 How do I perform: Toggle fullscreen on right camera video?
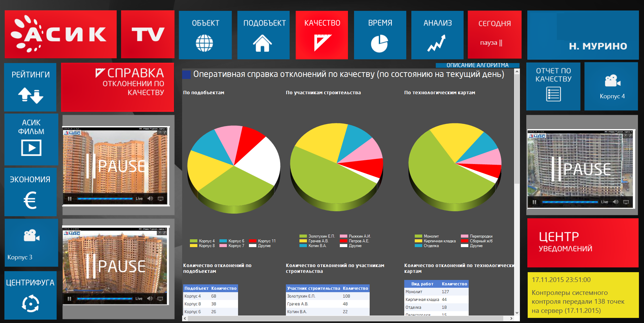(626, 202)
